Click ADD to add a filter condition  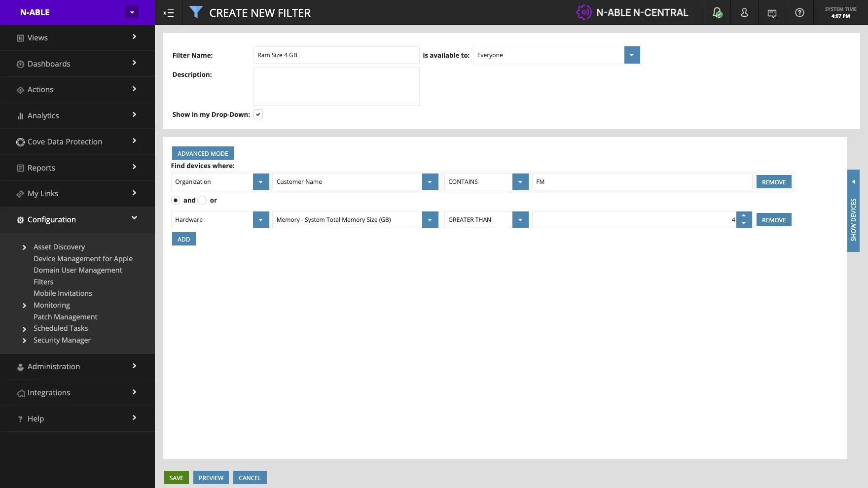tap(184, 239)
